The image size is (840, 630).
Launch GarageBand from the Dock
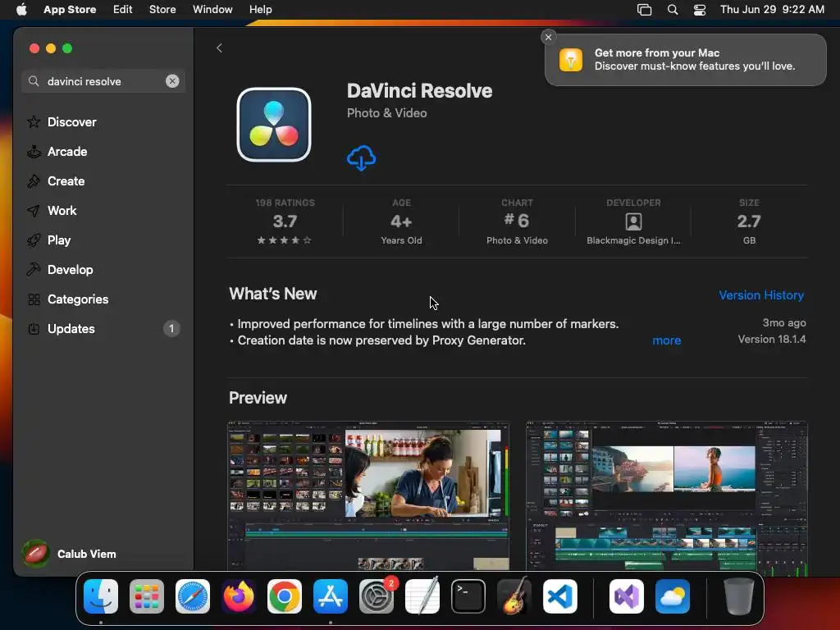[514, 596]
